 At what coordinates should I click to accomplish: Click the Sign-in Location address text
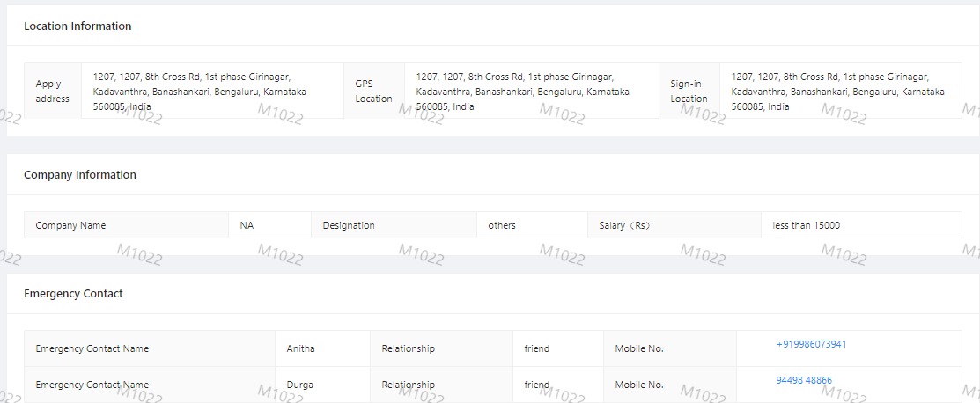[x=837, y=92]
